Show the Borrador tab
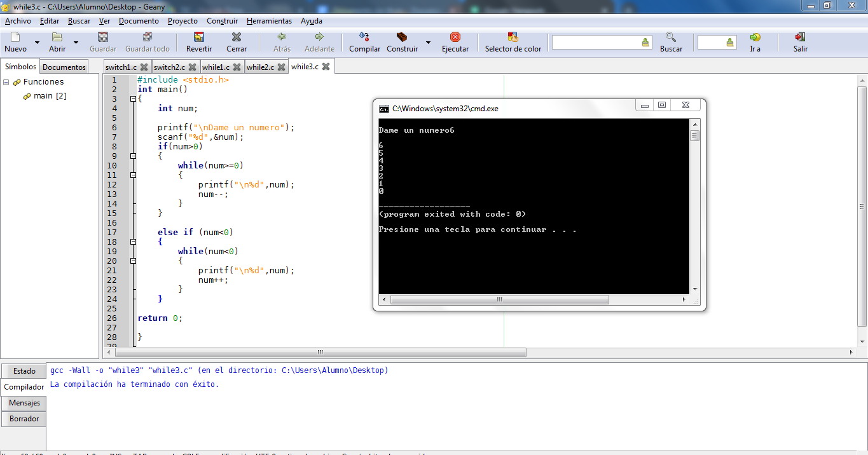This screenshot has width=868, height=455. 24,419
